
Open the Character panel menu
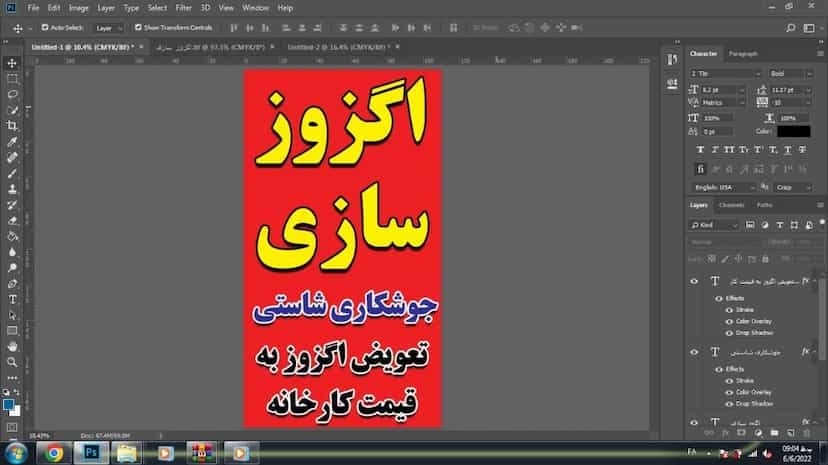(820, 54)
